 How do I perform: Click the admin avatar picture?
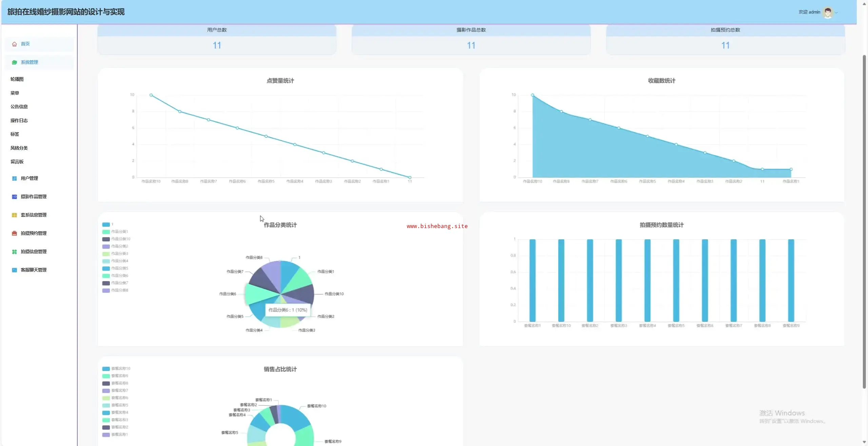click(828, 12)
